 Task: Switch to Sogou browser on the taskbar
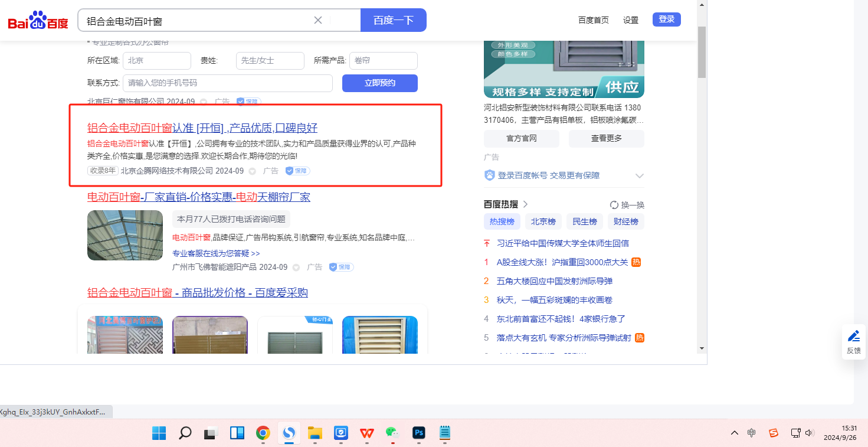tap(289, 433)
